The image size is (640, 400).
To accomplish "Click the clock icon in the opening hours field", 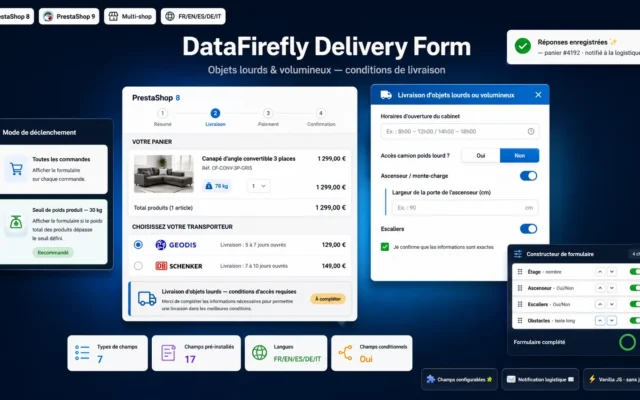I will click(531, 131).
